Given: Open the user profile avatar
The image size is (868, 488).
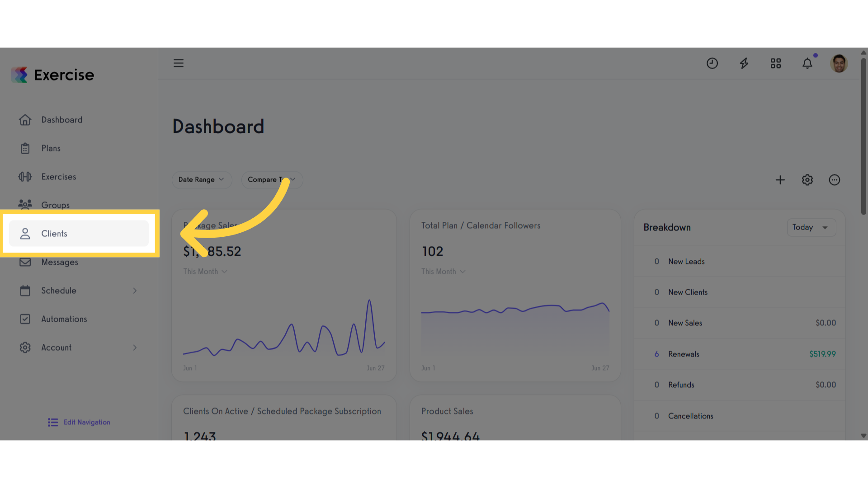Looking at the screenshot, I should pyautogui.click(x=839, y=63).
